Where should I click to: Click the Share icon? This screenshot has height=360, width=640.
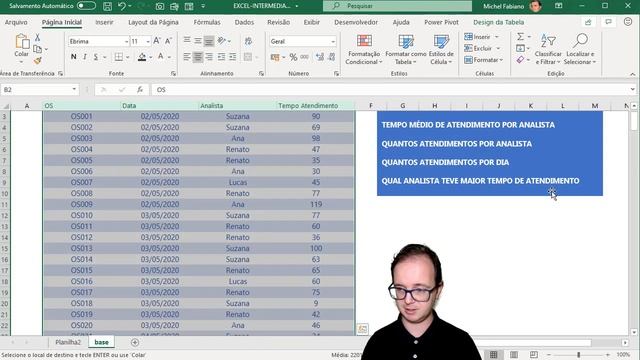coord(588,22)
